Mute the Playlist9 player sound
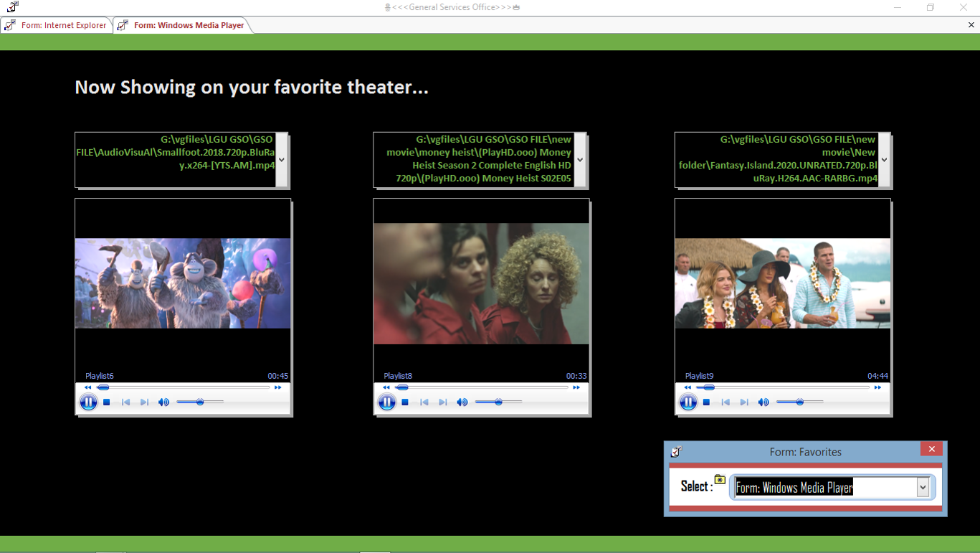 pos(763,402)
